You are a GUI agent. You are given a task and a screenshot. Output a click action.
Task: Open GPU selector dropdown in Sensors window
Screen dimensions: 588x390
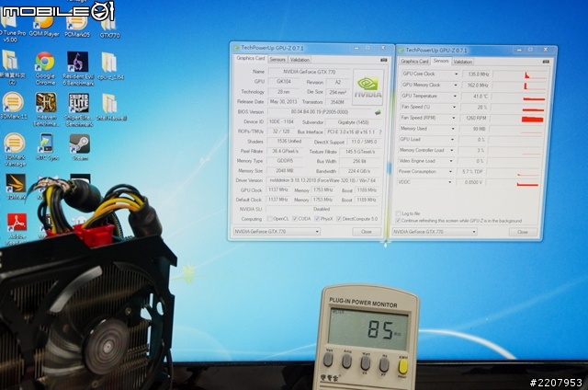[x=435, y=232]
